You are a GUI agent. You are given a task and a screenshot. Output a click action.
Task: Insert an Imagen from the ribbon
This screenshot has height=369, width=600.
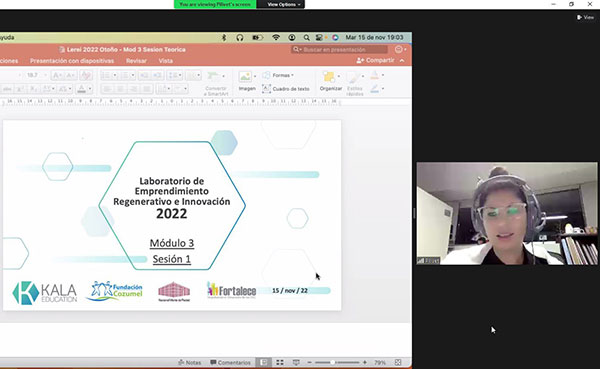247,82
